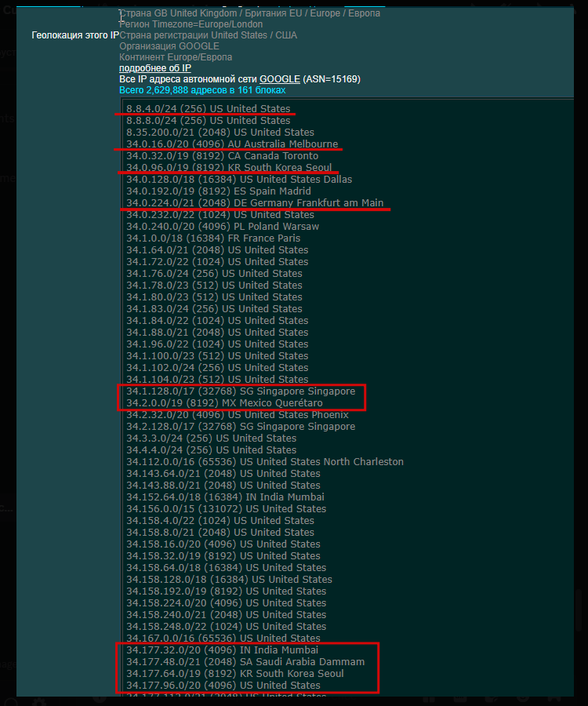Select the 34.158.248.0/22 United States row
This screenshot has width=588, height=706.
click(227, 626)
